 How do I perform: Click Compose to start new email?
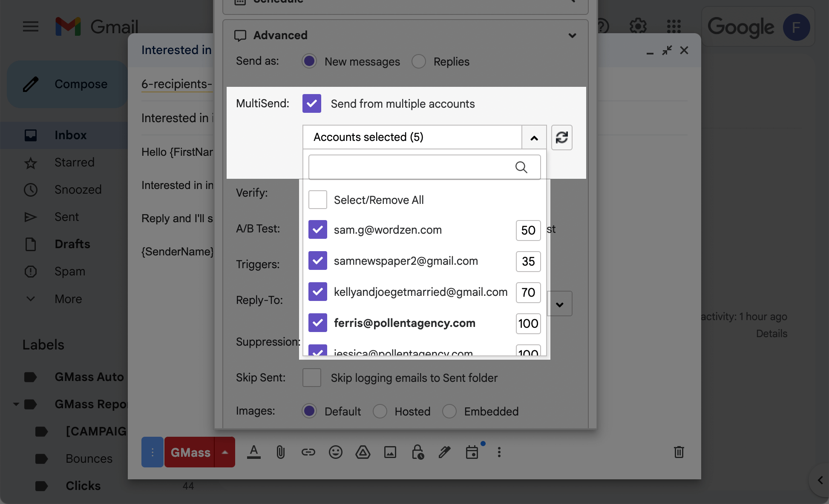(67, 84)
